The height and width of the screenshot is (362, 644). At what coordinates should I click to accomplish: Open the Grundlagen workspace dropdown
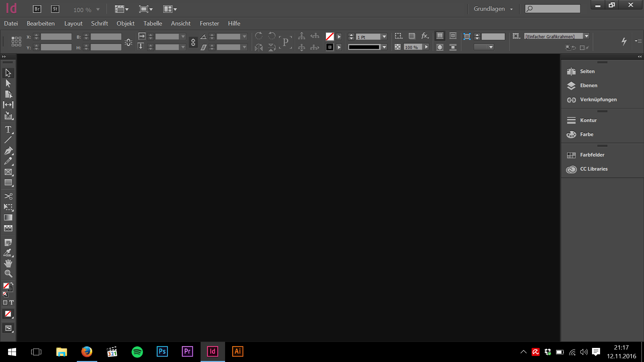coord(493,9)
